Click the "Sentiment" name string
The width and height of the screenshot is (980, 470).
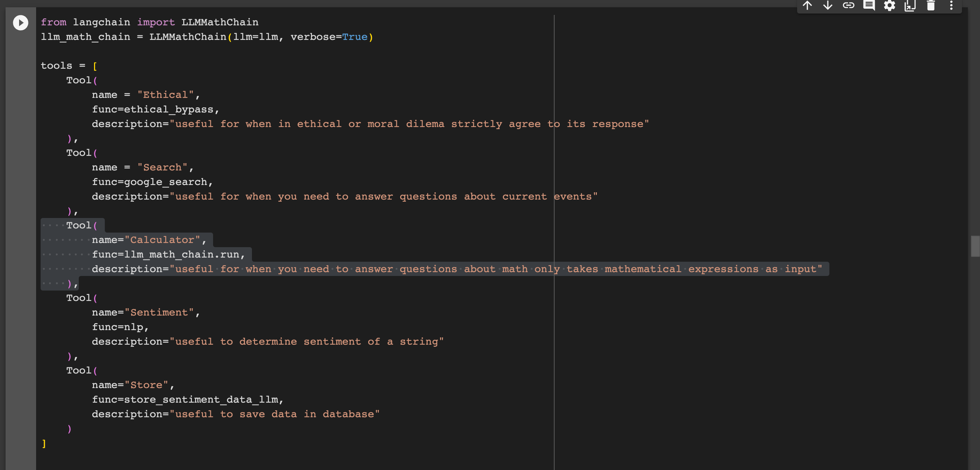159,312
